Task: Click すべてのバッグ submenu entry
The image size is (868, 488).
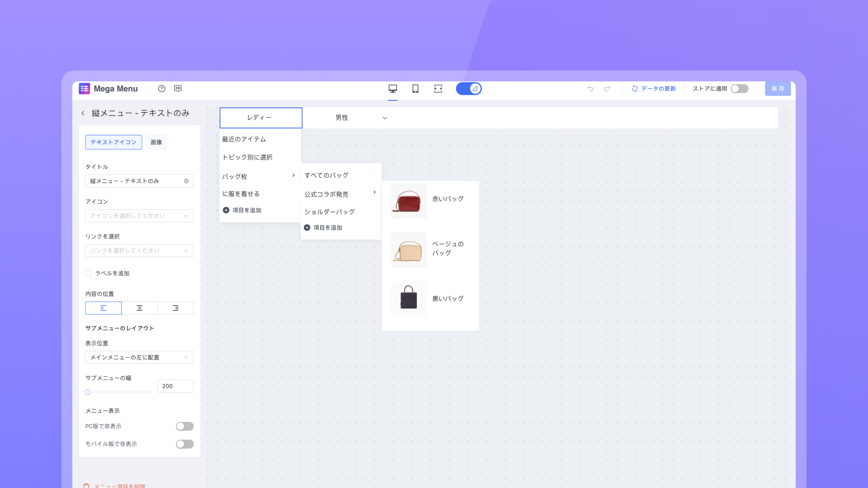Action: point(326,175)
